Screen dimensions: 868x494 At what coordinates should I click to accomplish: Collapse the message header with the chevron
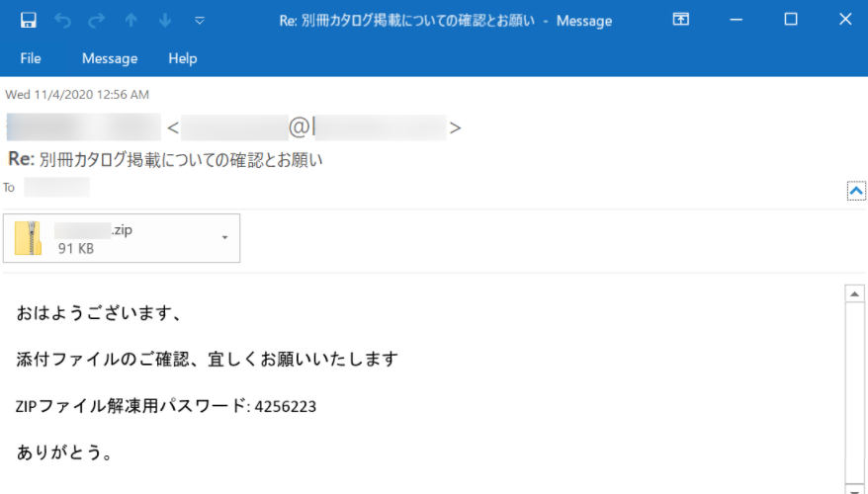[x=856, y=191]
